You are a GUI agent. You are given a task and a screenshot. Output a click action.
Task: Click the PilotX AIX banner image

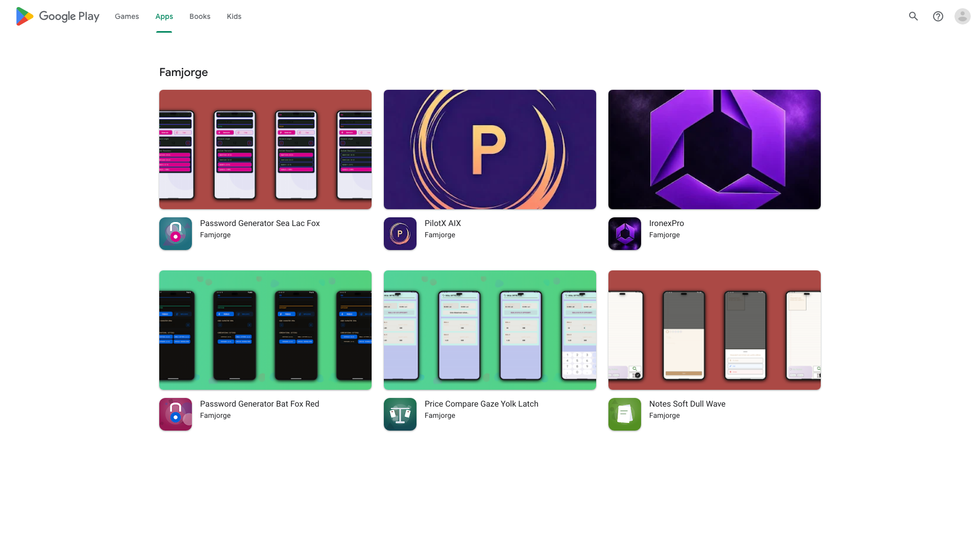[x=490, y=149]
